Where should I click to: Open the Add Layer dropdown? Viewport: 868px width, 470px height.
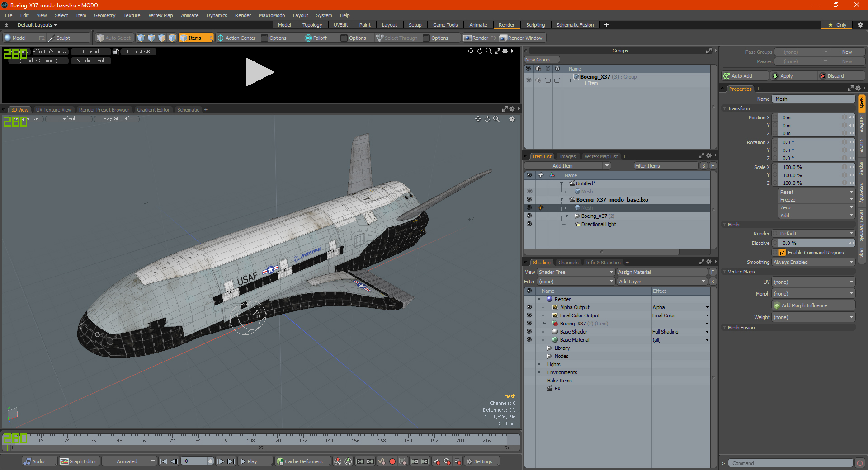(x=662, y=282)
